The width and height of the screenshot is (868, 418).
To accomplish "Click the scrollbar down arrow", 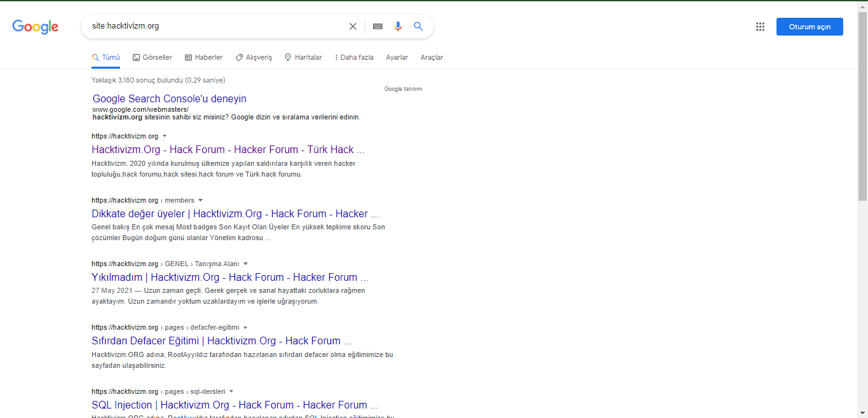I will tap(862, 412).
